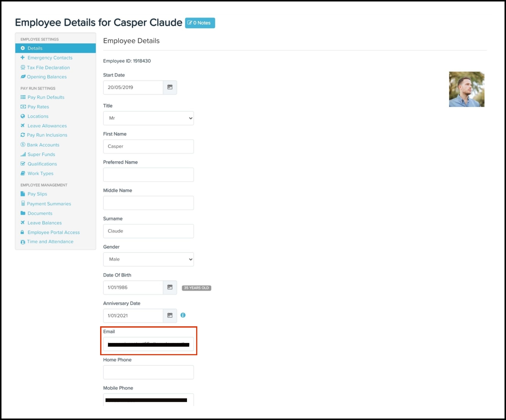Click the Bank Accounts dollar icon
Screen dimensions: 506x420
pyautogui.click(x=23, y=145)
